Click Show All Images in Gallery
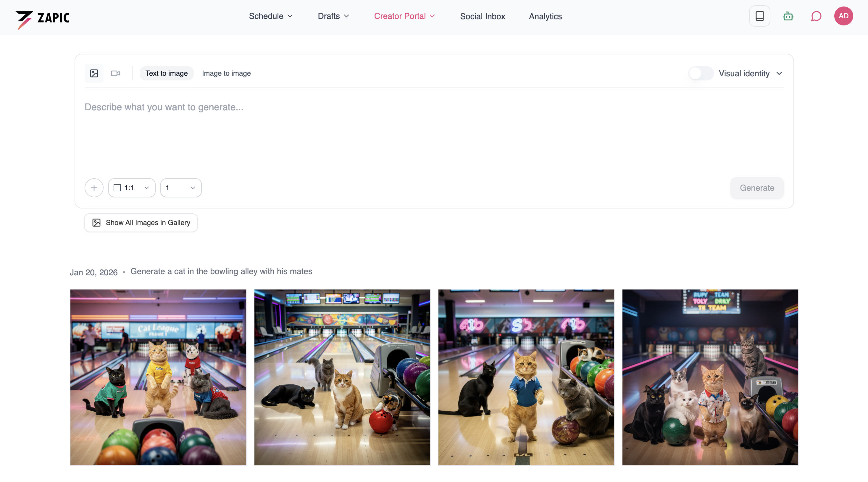 (x=141, y=222)
